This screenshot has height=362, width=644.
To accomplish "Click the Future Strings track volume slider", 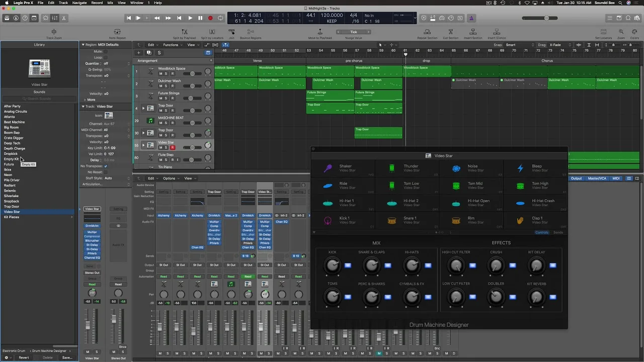I will [x=192, y=98].
